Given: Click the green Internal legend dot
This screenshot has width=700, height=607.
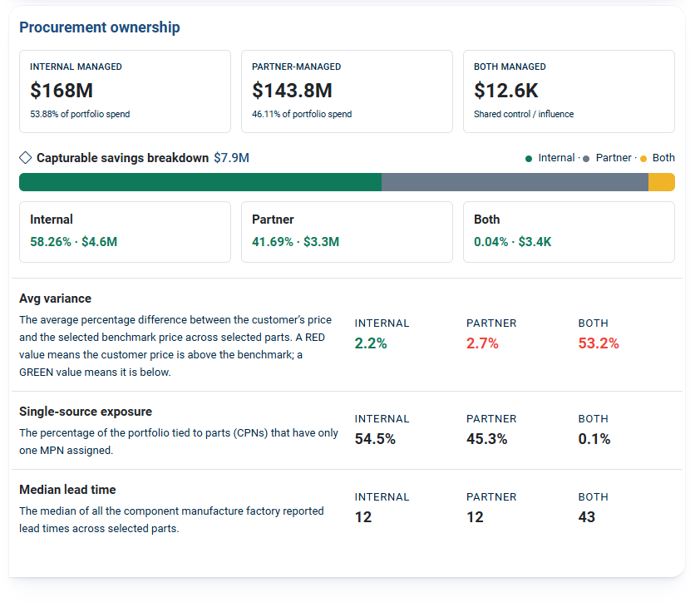Looking at the screenshot, I should 529,159.
